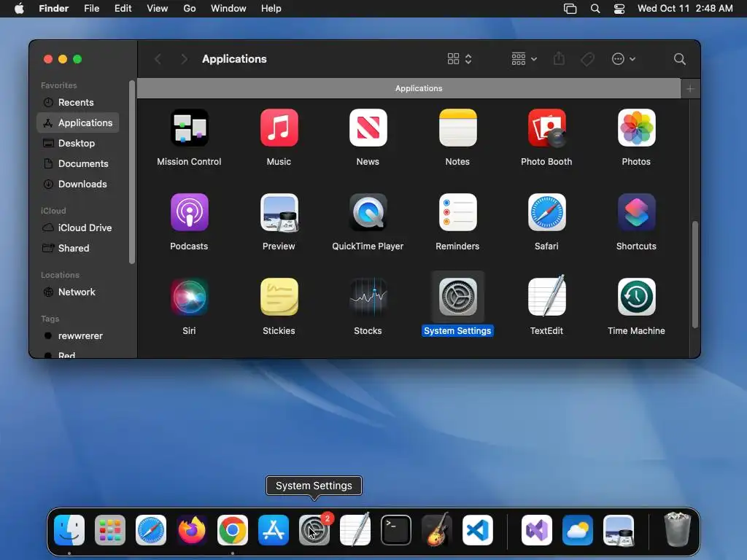Select the rewwrerer tag in sidebar
The image size is (747, 560).
coord(77,335)
